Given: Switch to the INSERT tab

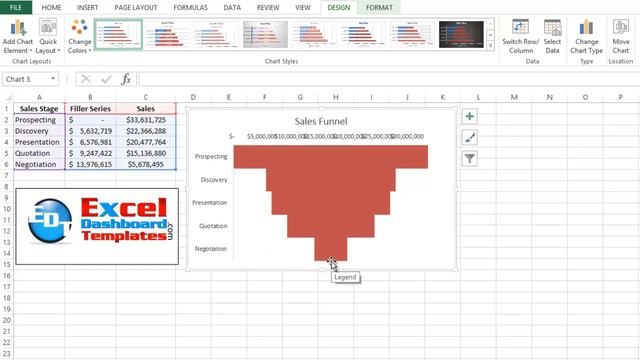Looking at the screenshot, I should (x=87, y=7).
